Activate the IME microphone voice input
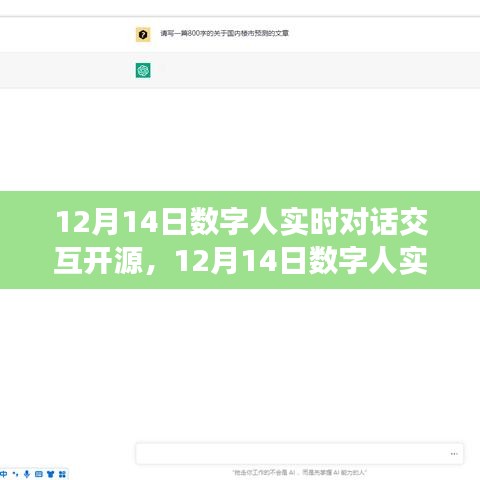 tap(27, 474)
